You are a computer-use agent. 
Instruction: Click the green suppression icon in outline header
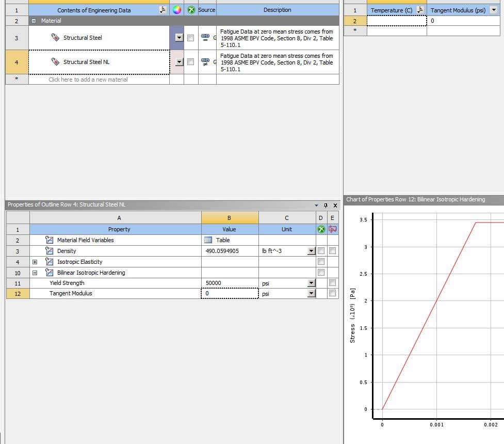click(191, 10)
